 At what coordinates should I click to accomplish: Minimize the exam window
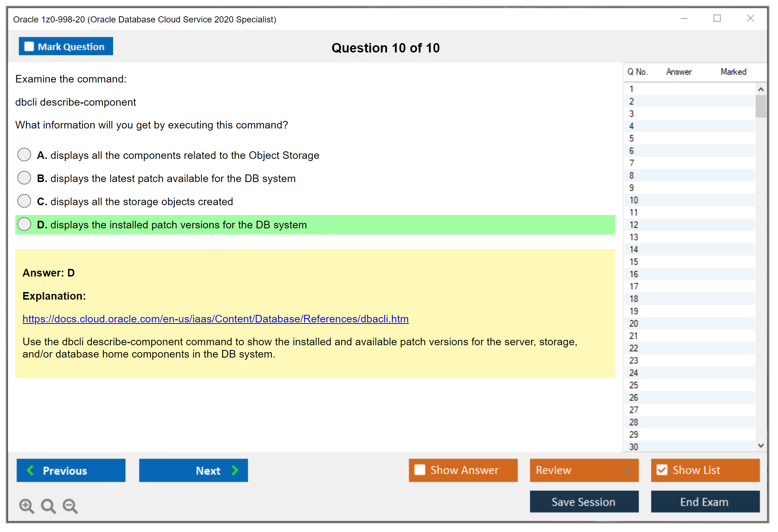pos(684,18)
